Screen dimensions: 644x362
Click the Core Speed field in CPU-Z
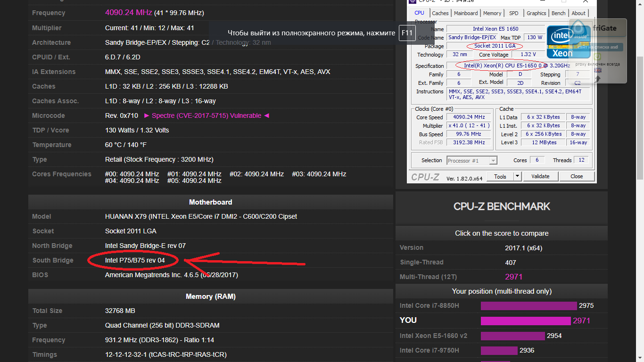point(469,117)
